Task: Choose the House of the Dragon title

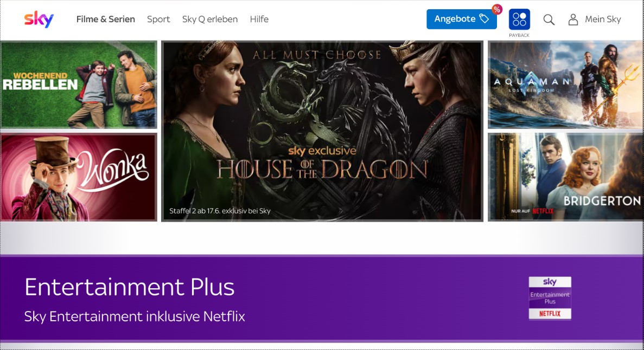Action: (322, 169)
